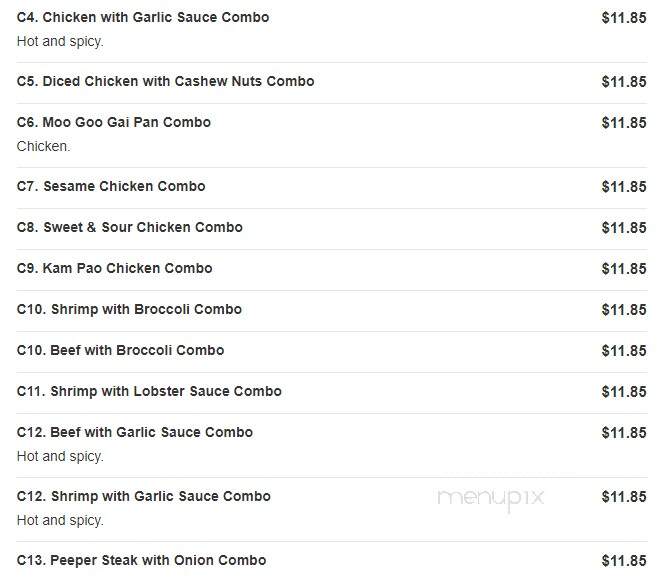Choose C6. Moo Goo Gai Pan Combo
Screen dimensions: 670x580
click(114, 122)
